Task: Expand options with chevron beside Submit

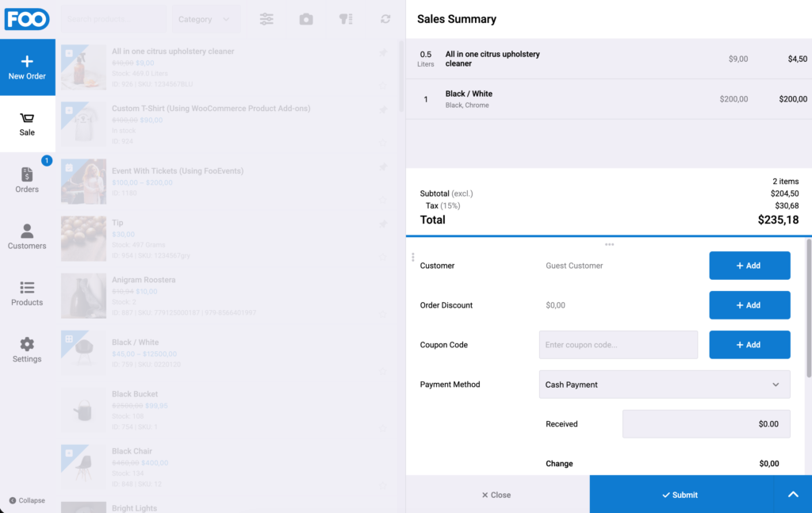Action: (x=793, y=494)
